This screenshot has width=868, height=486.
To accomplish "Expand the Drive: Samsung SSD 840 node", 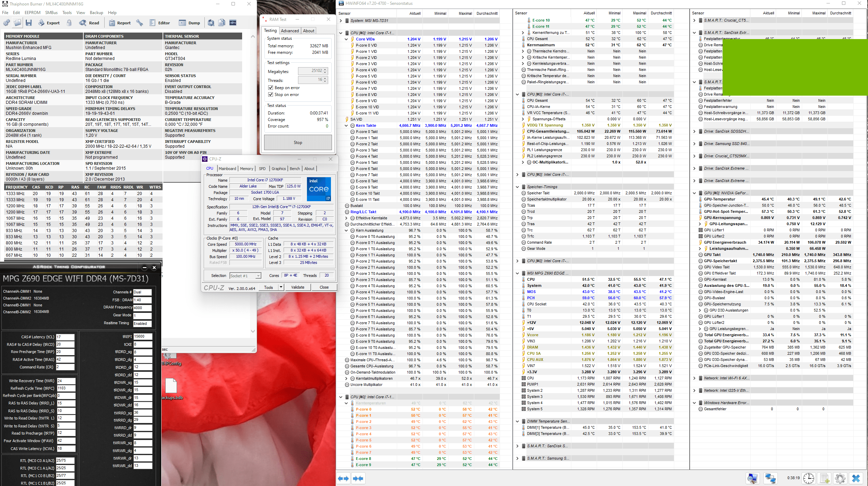I will pyautogui.click(x=694, y=144).
